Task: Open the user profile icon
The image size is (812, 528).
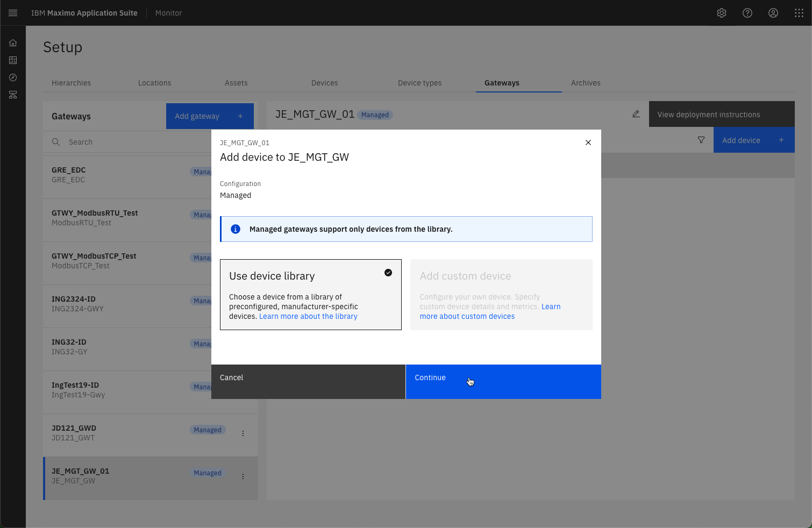Action: [773, 13]
